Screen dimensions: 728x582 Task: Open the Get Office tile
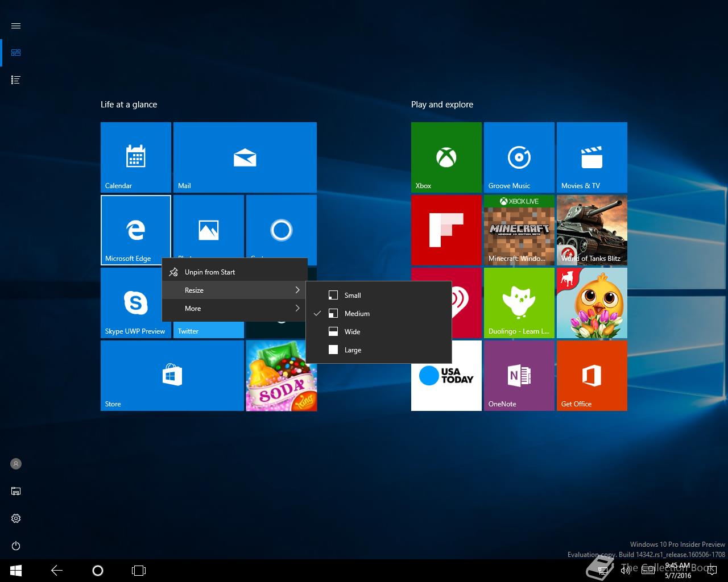[x=592, y=376]
